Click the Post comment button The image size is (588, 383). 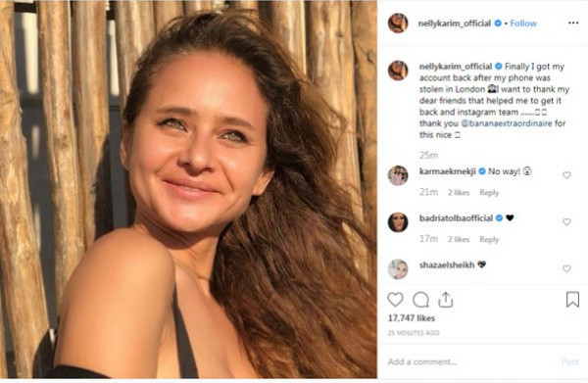569,361
